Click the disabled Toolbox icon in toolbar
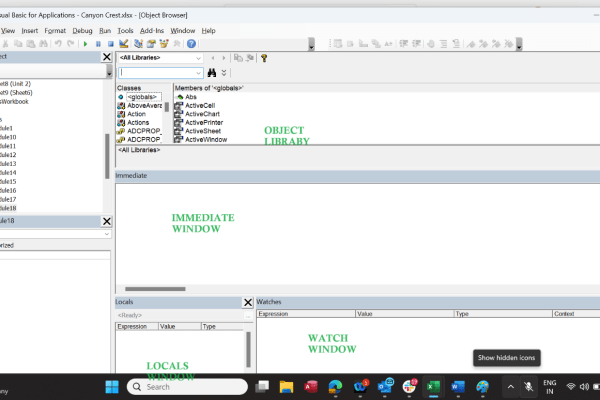The height and width of the screenshot is (400, 600). click(177, 44)
